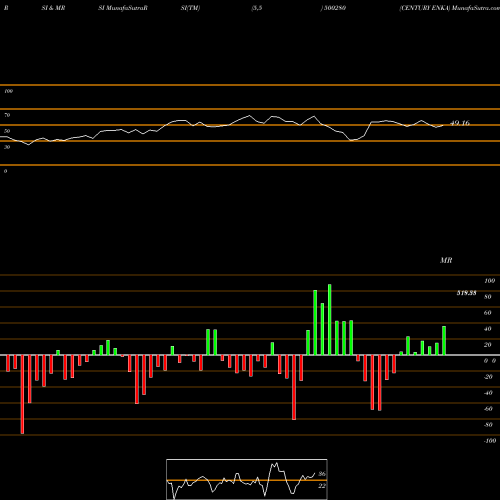This screenshot has height=500, width=500.
Task: Click the MR axis label 40
Action: tap(488, 329)
